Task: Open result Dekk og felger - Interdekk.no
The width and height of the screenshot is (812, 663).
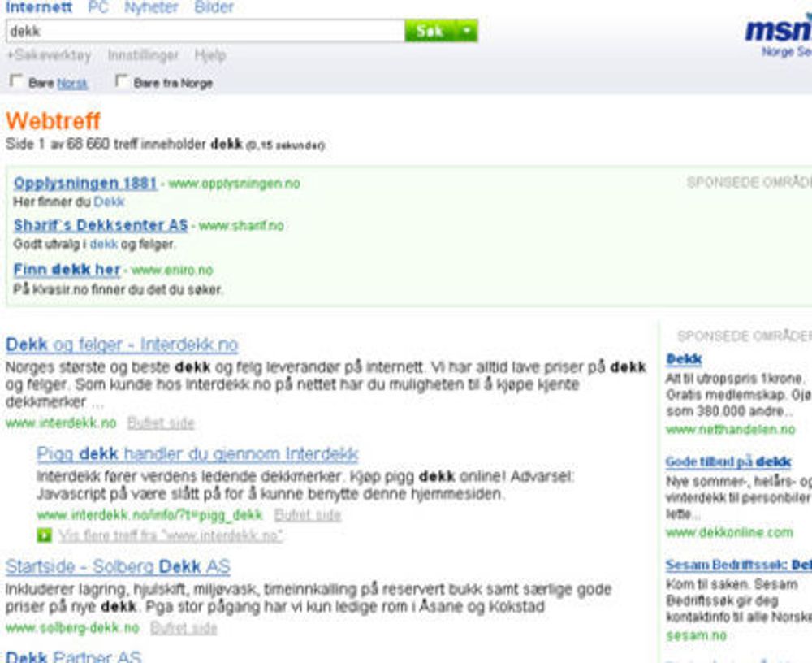Action: pos(122,344)
